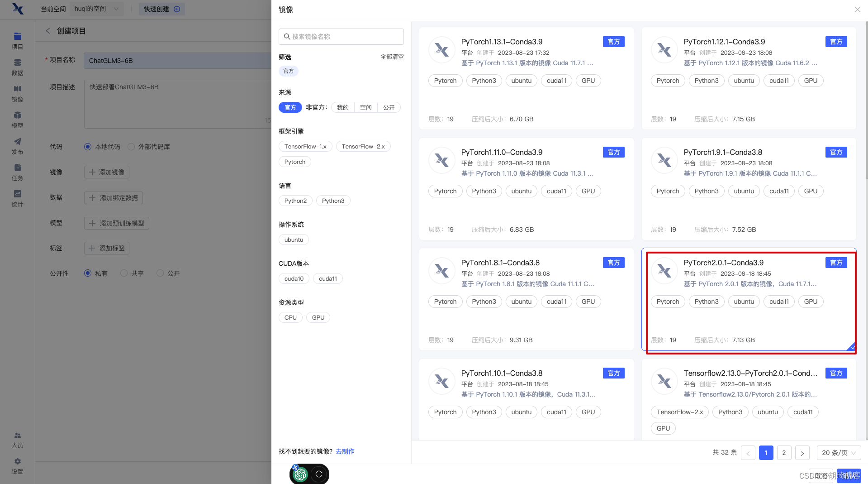The height and width of the screenshot is (484, 868).
Task: Filter by Pytorch framework tag
Action: (295, 162)
